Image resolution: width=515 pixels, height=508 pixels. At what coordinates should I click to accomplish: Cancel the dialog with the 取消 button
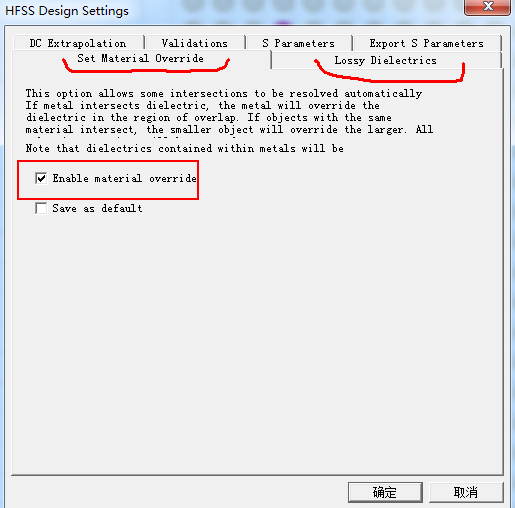click(466, 492)
